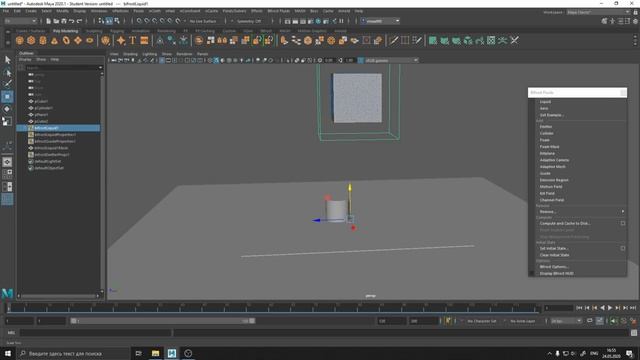Toggle the Outliner panel layout button

tap(7, 199)
